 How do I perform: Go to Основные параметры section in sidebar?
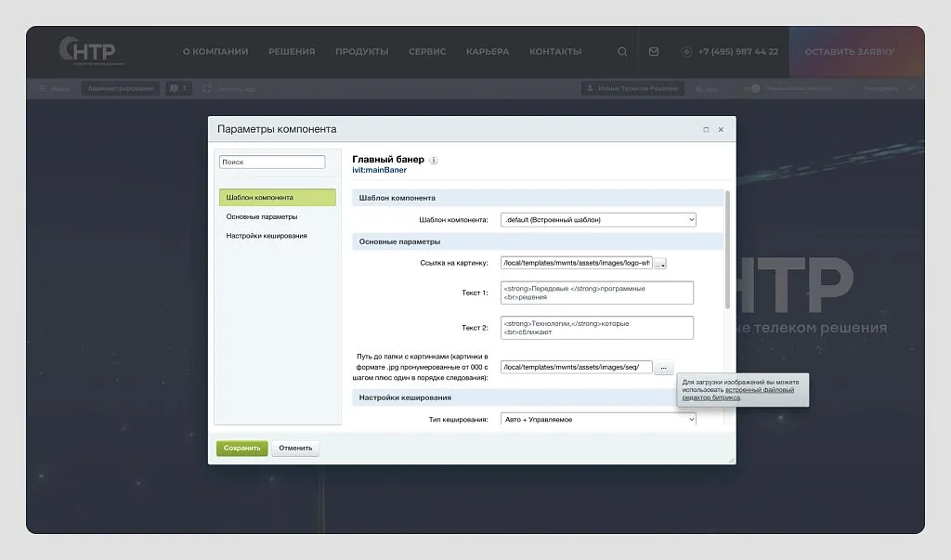(262, 216)
